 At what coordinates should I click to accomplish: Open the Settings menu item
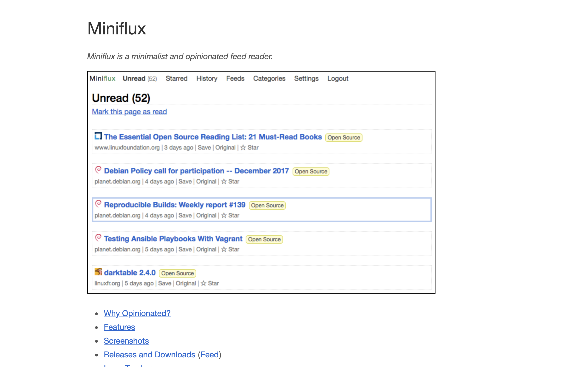306,78
